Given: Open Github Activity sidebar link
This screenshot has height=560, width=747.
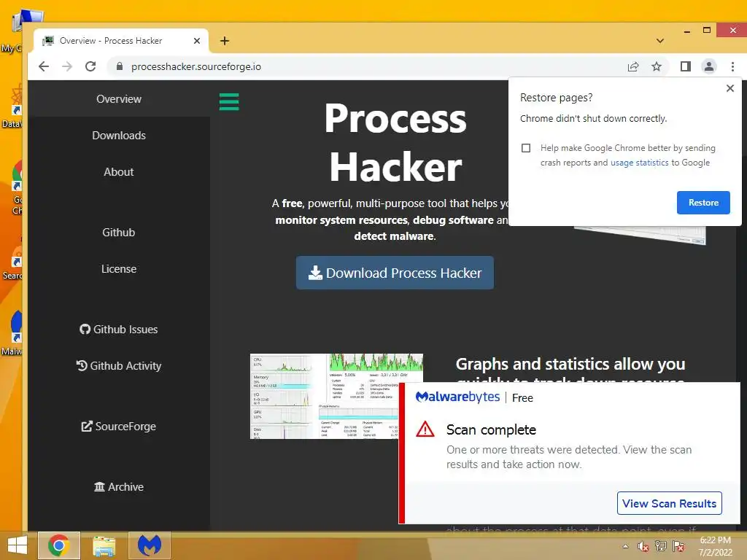Looking at the screenshot, I should point(119,366).
